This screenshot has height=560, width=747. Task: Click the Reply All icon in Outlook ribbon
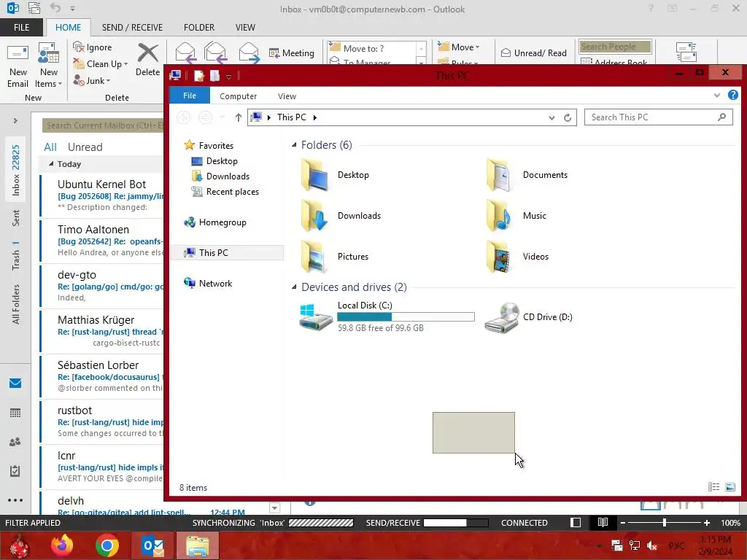pyautogui.click(x=215, y=52)
